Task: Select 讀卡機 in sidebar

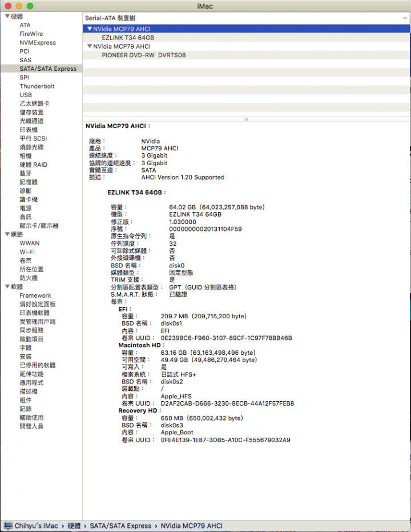Action: click(29, 199)
